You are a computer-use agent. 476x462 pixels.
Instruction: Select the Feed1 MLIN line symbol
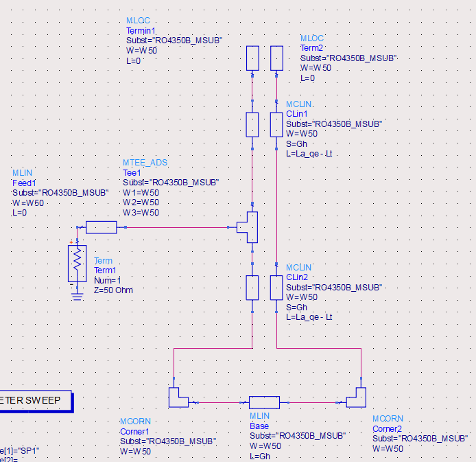point(102,227)
